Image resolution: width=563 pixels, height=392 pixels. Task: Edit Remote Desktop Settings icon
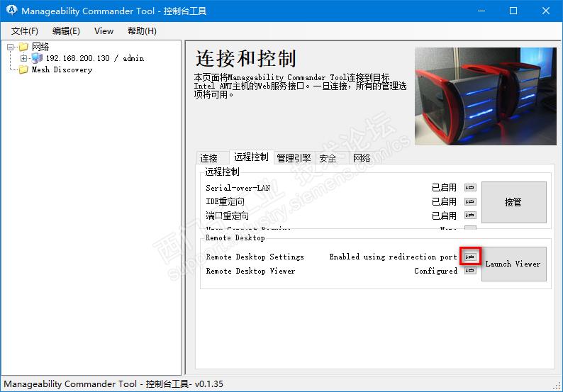coord(470,257)
